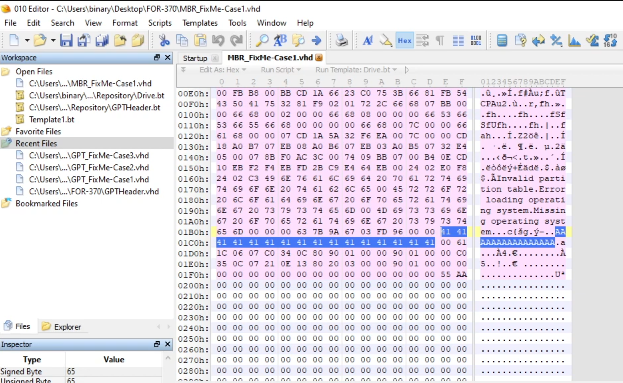Cut selection with the scissors icon
The height and width of the screenshot is (383, 623).
[x=164, y=40]
